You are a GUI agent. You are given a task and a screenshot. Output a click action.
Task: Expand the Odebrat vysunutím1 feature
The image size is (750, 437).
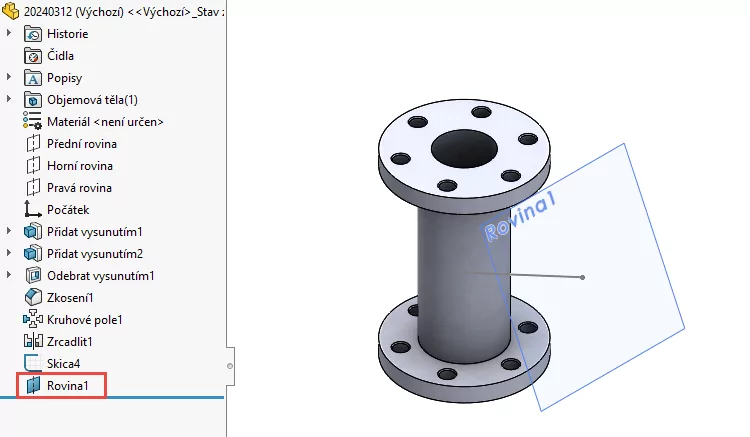point(10,276)
